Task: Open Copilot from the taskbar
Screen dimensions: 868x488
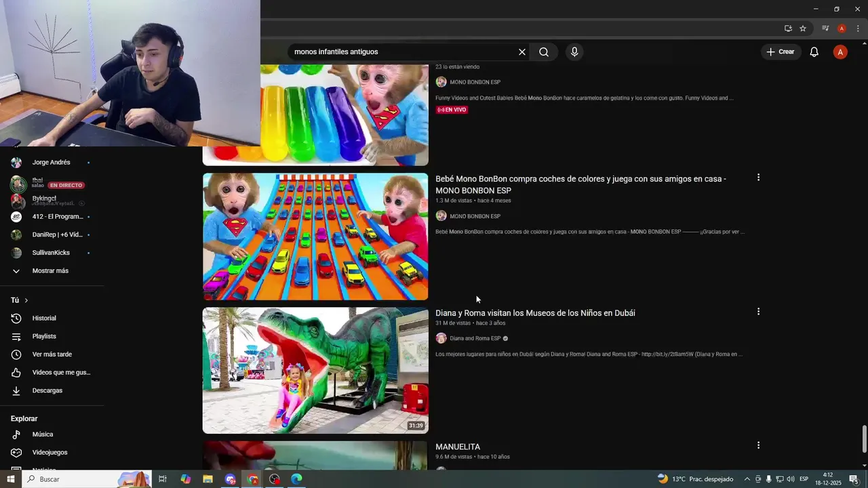Action: (185, 479)
